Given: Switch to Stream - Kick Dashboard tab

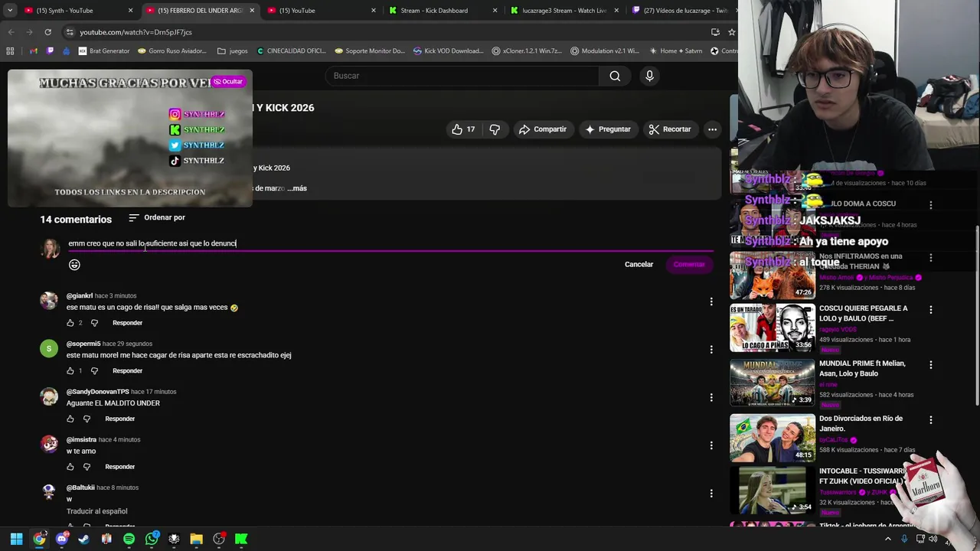Looking at the screenshot, I should tap(443, 11).
